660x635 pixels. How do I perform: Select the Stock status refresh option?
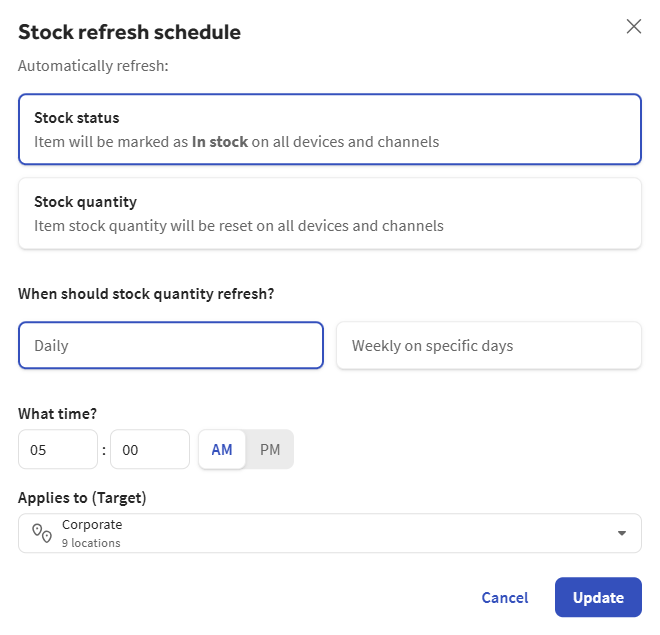point(329,129)
